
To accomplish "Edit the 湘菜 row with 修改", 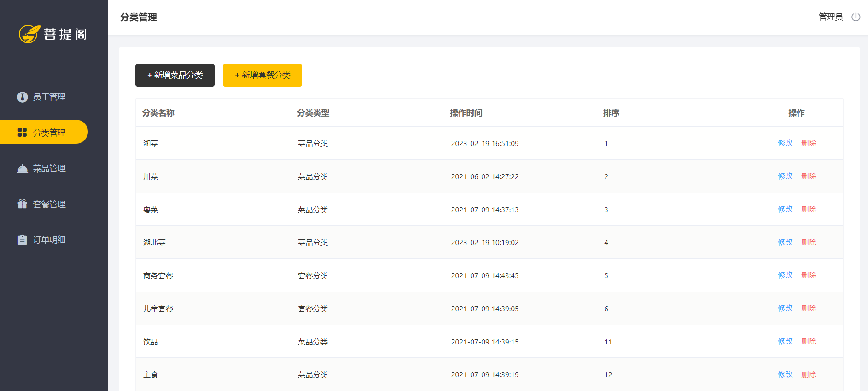I will (x=785, y=143).
